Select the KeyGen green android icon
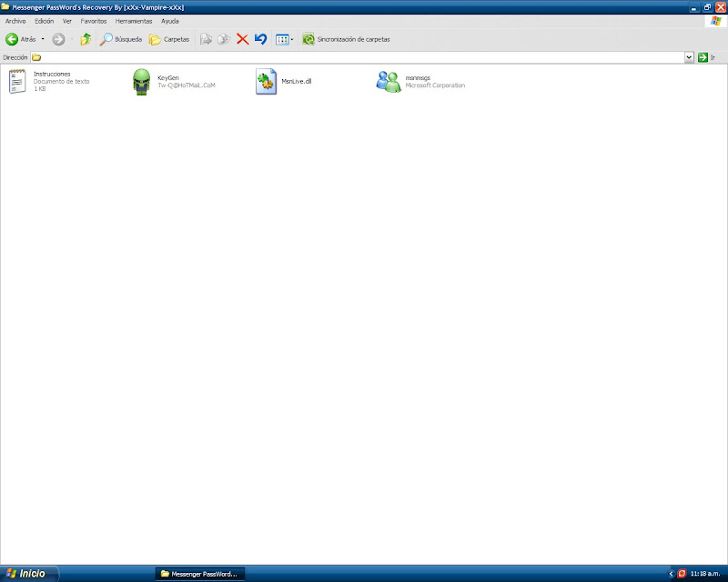Viewport: 728px width, 582px height. [x=142, y=82]
